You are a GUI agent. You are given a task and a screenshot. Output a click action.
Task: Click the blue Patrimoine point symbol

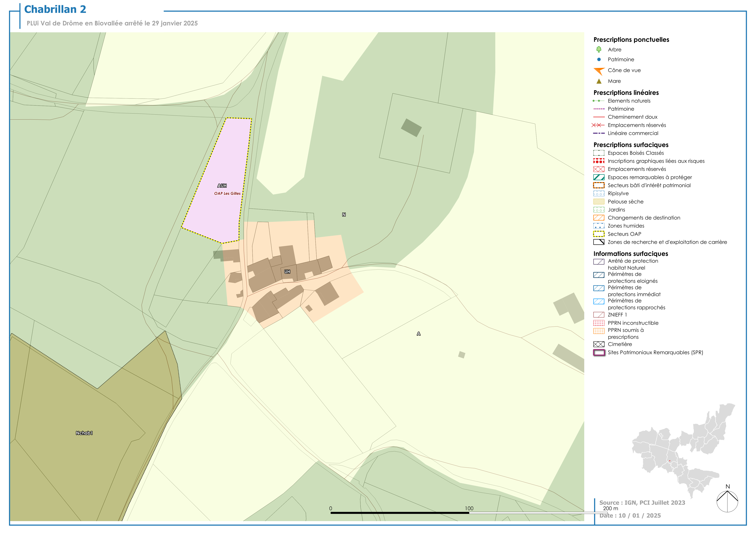(599, 60)
